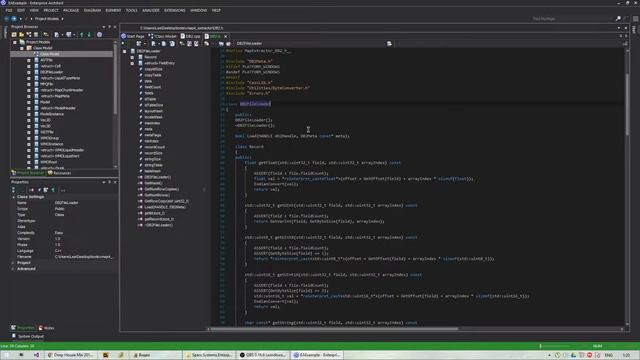The width and height of the screenshot is (640, 360).
Task: Click the code editor vertical scrollbar
Action: pyautogui.click(x=627, y=105)
